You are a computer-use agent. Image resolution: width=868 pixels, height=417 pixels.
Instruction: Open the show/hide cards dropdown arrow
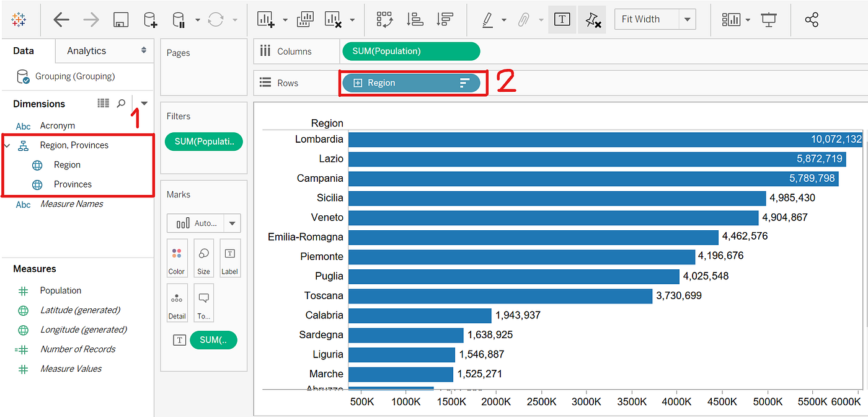[748, 20]
